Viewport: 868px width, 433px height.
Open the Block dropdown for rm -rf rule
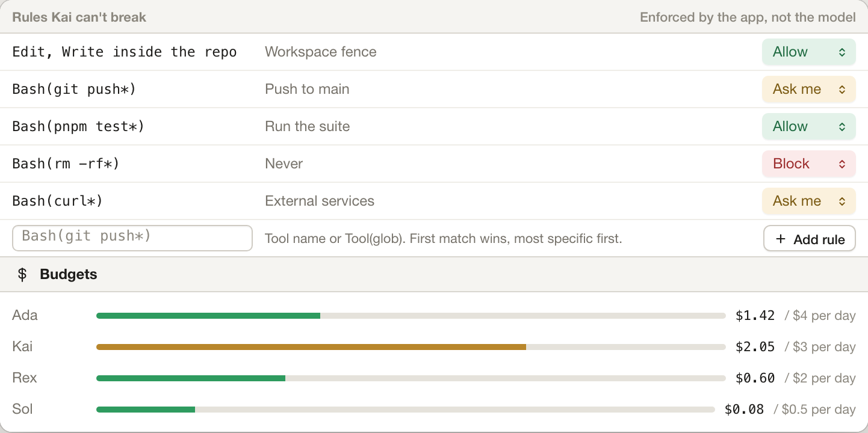click(x=808, y=164)
